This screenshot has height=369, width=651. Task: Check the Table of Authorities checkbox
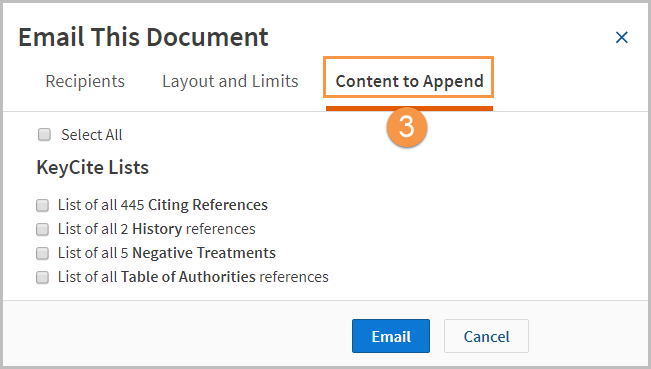click(42, 277)
